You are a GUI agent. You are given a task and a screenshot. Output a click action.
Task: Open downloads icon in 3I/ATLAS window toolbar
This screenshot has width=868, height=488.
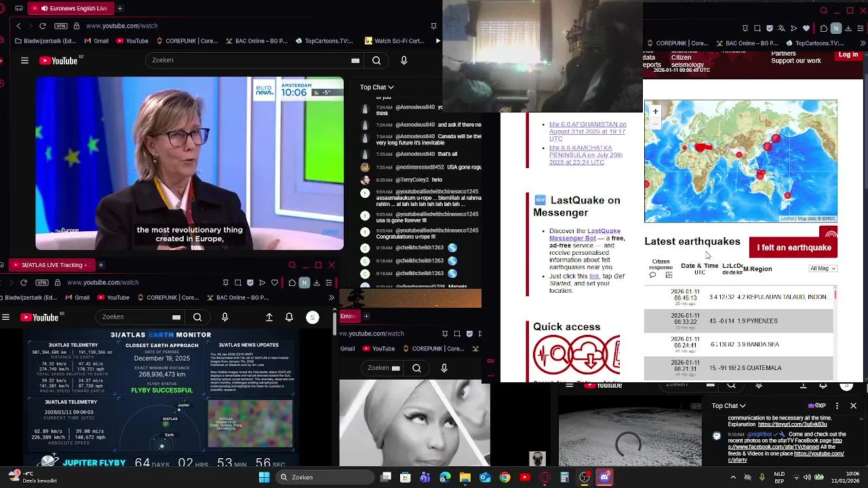317,283
